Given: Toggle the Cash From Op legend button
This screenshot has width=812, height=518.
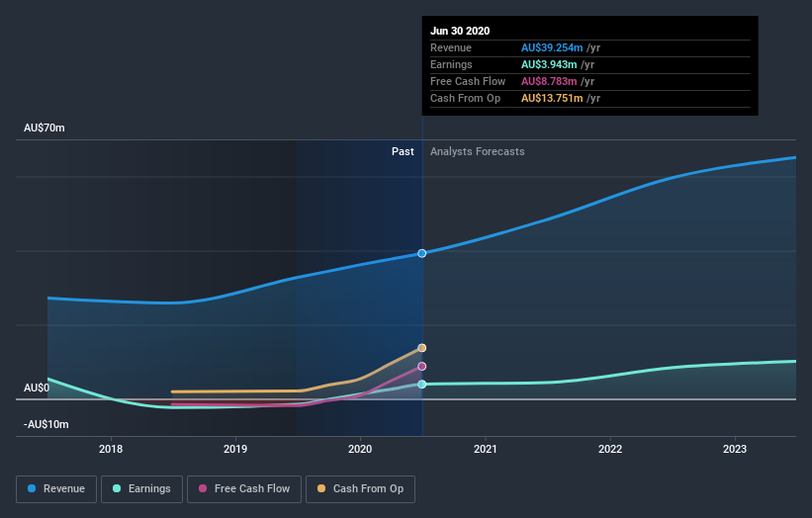Looking at the screenshot, I should (x=360, y=489).
